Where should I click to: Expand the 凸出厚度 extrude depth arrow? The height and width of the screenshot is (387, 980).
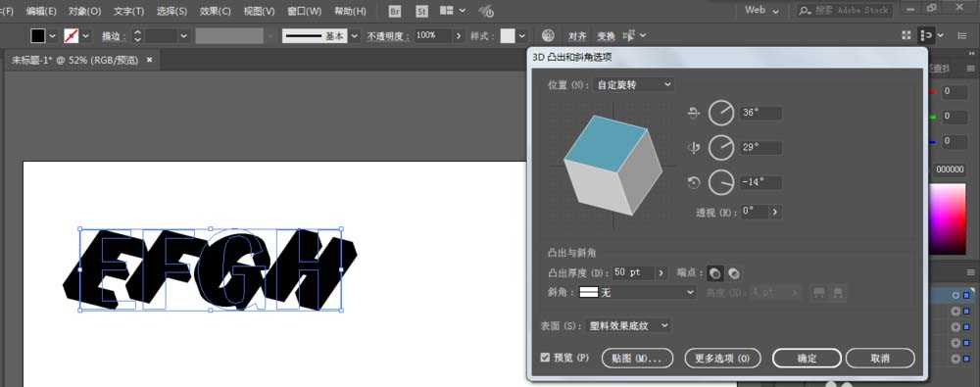(661, 273)
